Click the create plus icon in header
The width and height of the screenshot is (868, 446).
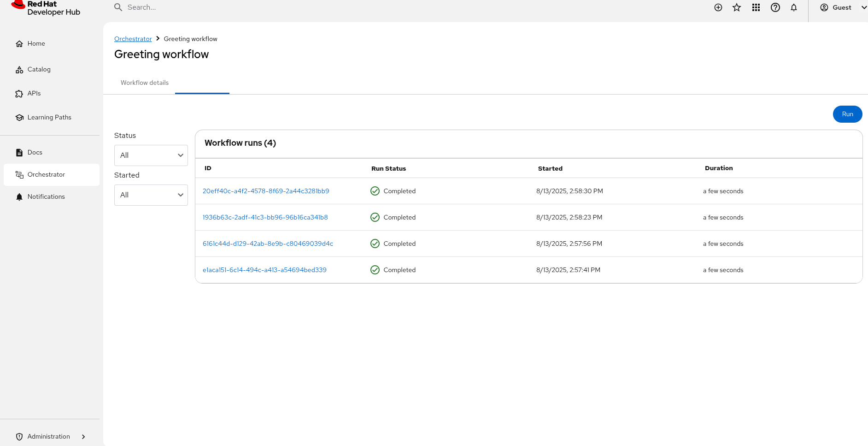pyautogui.click(x=718, y=7)
